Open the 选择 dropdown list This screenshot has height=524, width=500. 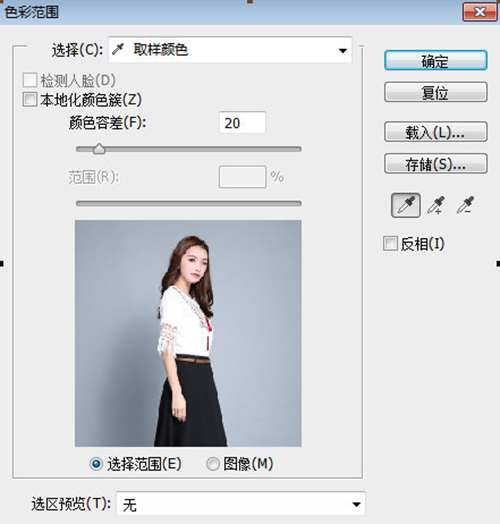[x=230, y=50]
